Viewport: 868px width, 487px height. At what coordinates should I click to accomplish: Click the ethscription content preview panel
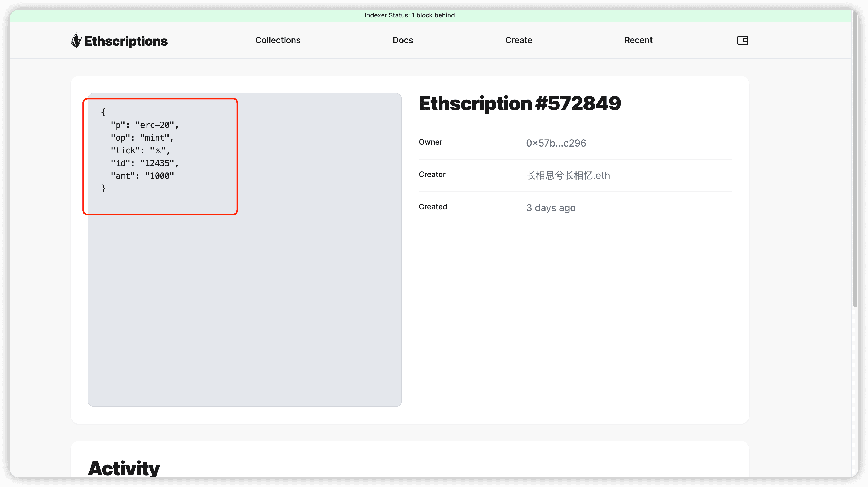245,250
